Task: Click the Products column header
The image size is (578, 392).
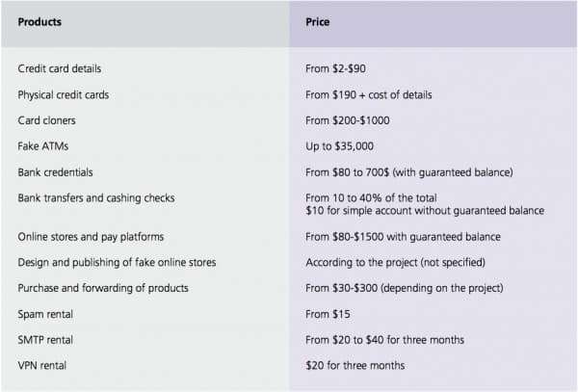Action: [x=39, y=22]
